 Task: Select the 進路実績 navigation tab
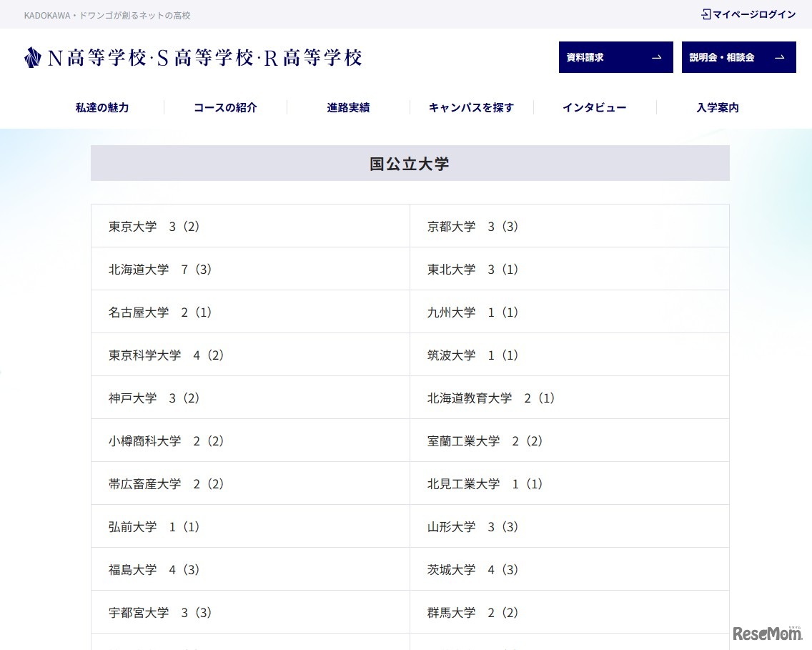[348, 107]
